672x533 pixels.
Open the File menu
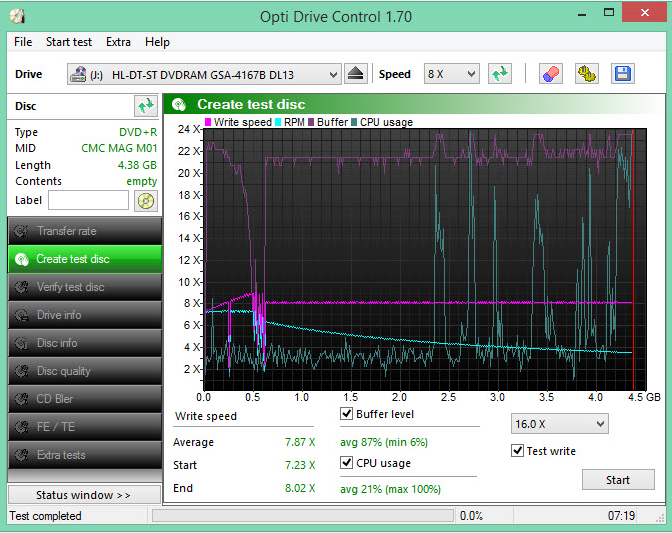pyautogui.click(x=23, y=42)
